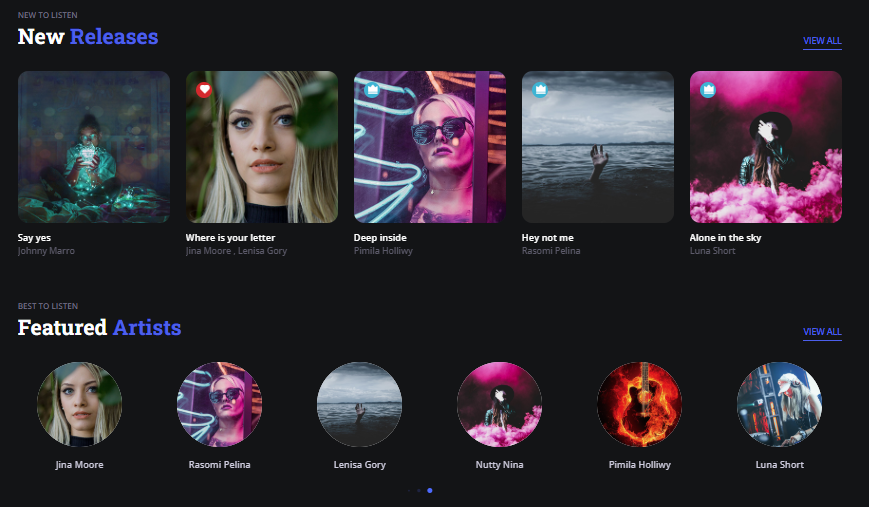Click the crown badge on Alone in the sky cover
Image resolution: width=869 pixels, height=507 pixels.
pos(708,89)
